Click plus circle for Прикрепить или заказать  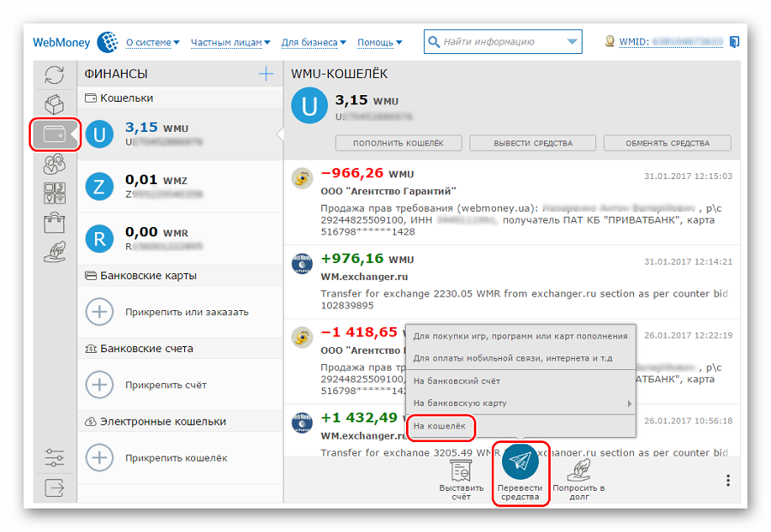click(99, 312)
